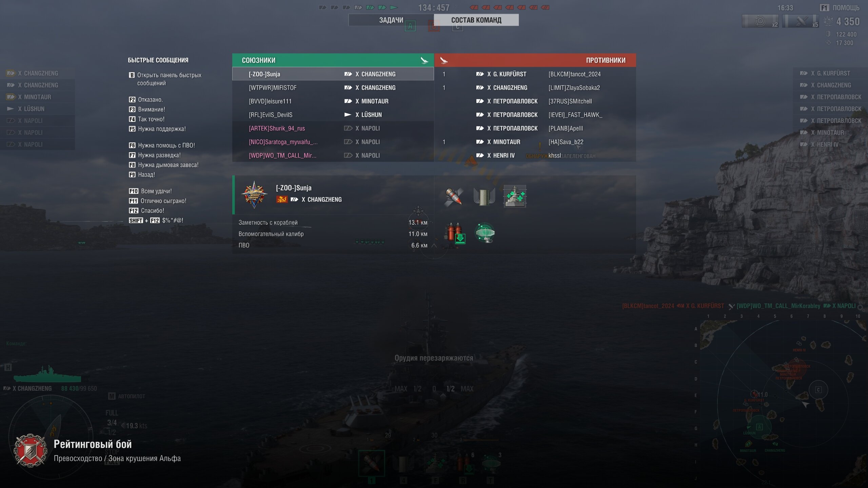This screenshot has width=868, height=488.
Task: Click capture point C on minimap
Action: [x=818, y=390]
